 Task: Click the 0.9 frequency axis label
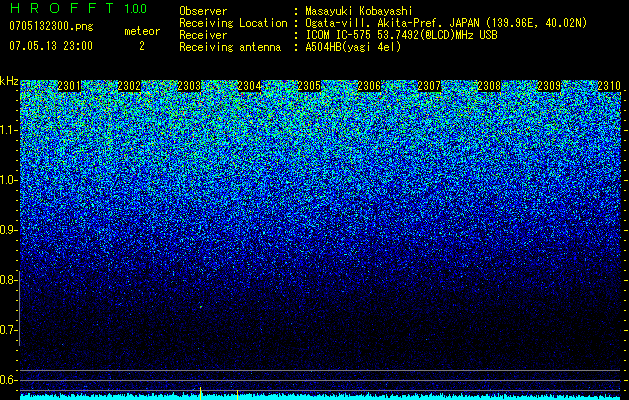click(x=8, y=230)
